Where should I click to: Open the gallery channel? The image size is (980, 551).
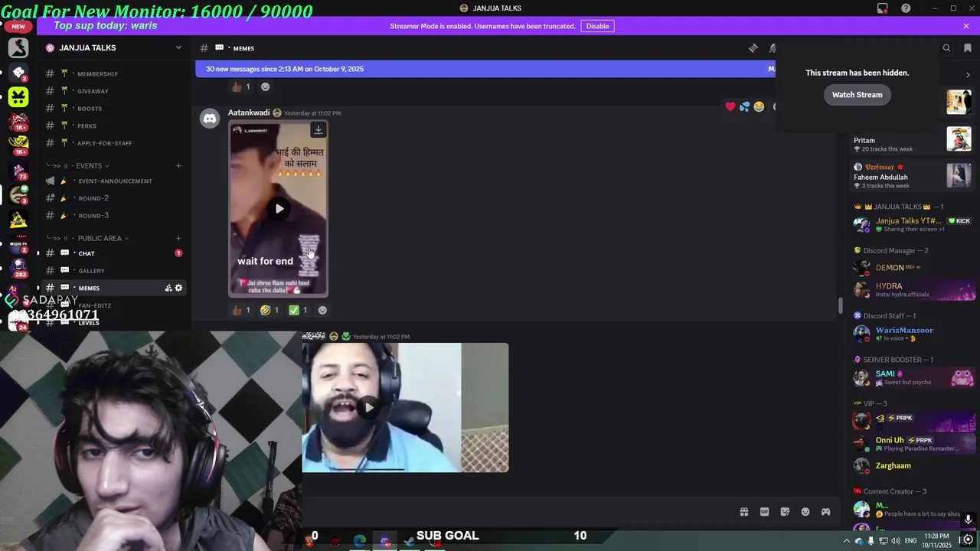[113, 271]
